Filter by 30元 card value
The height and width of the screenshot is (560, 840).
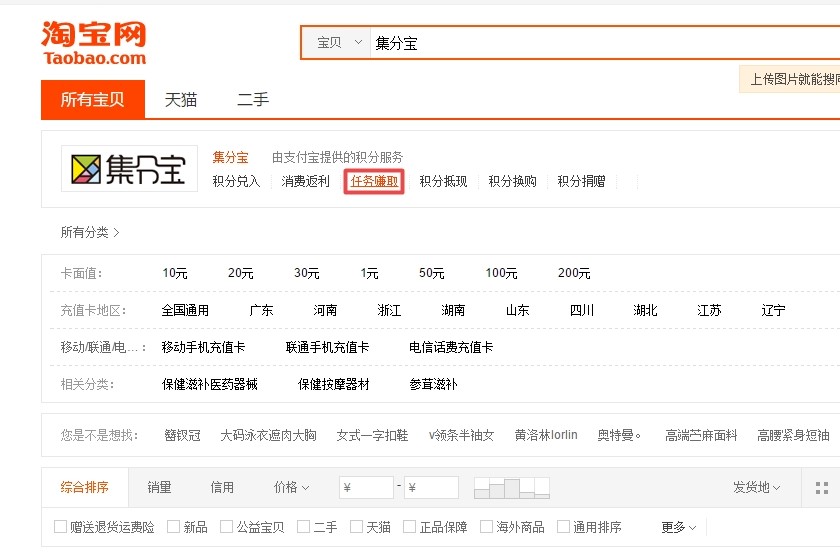306,273
